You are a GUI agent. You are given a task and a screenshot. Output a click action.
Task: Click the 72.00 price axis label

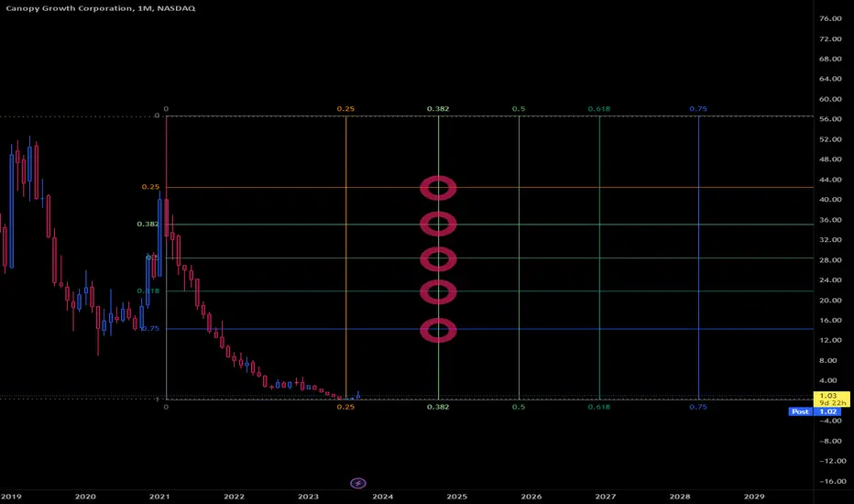830,39
